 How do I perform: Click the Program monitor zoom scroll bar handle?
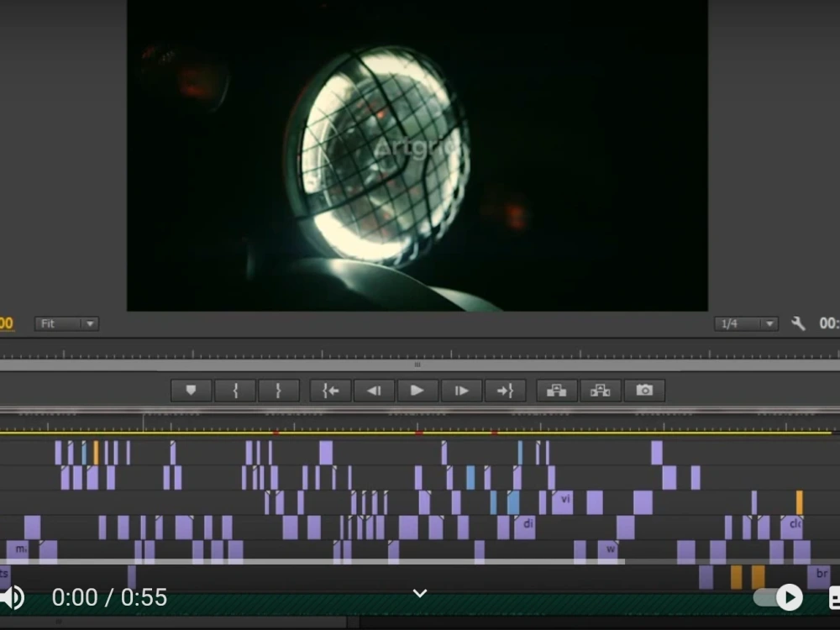[417, 365]
